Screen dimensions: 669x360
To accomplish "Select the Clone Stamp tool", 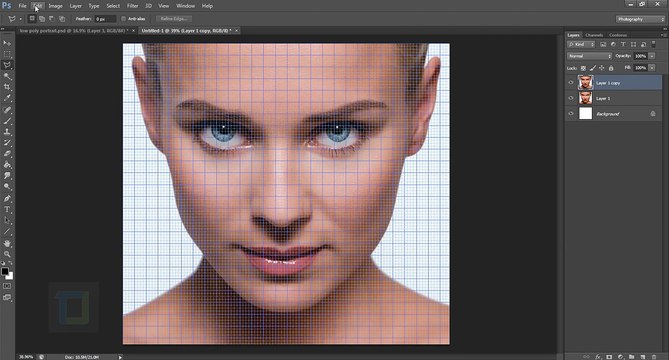I will (x=7, y=132).
